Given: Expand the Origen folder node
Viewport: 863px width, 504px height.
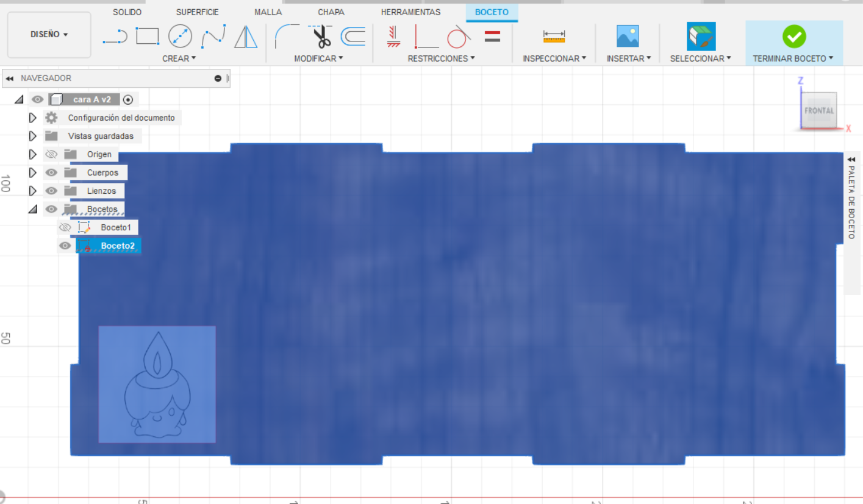Looking at the screenshot, I should click(33, 154).
